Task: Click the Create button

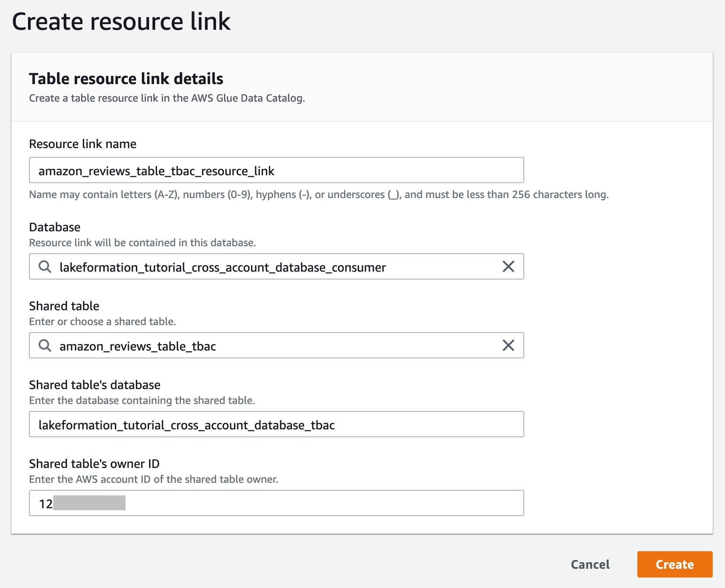Action: click(x=675, y=564)
